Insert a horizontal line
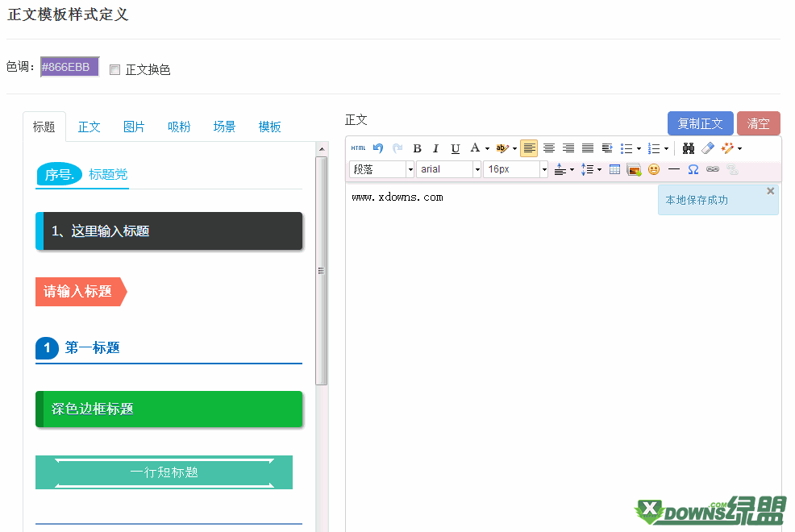The width and height of the screenshot is (795, 532). (x=674, y=169)
